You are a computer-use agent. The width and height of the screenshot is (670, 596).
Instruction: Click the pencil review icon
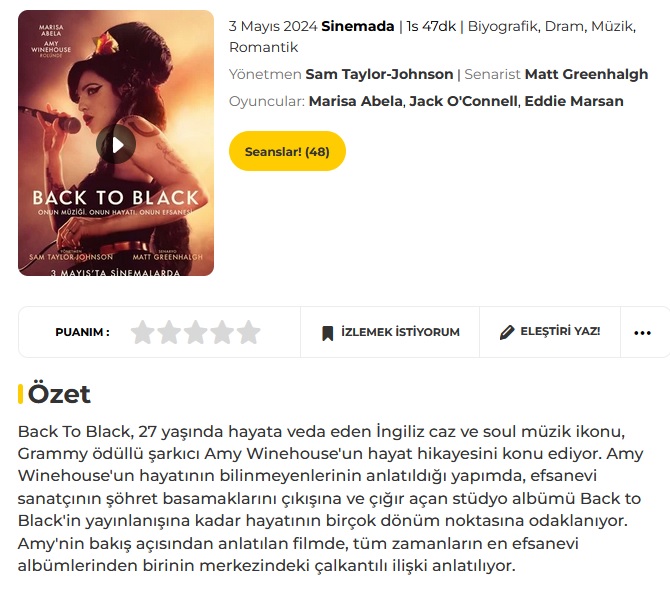click(507, 332)
